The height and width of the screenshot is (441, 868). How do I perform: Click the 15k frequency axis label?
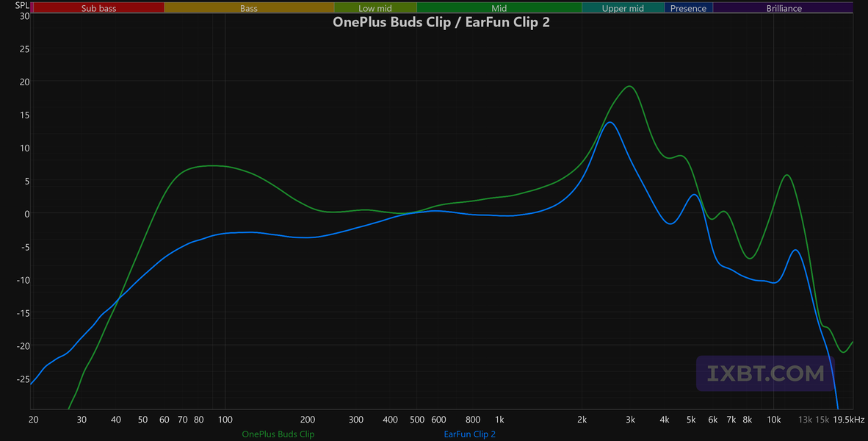[822, 420]
